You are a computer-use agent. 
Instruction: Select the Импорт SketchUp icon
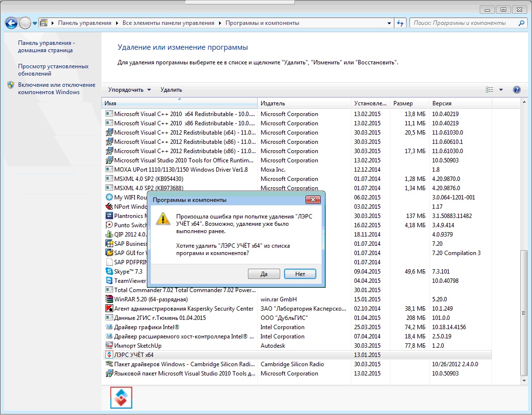(109, 346)
